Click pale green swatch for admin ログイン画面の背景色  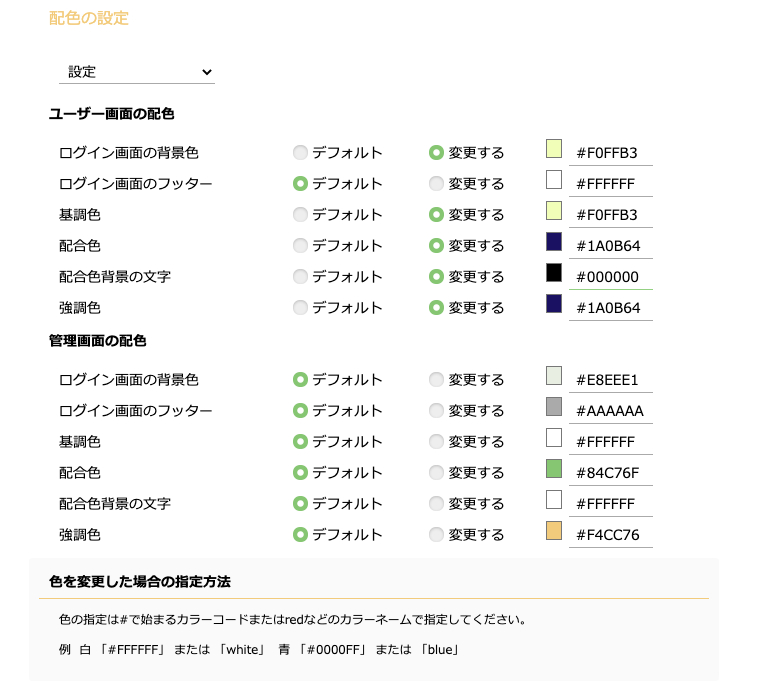(554, 376)
